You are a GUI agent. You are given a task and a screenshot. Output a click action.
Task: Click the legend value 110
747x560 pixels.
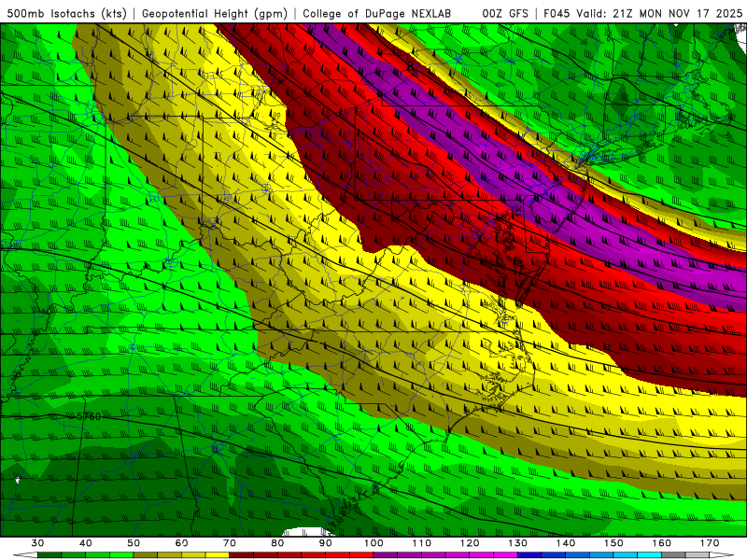(x=422, y=543)
